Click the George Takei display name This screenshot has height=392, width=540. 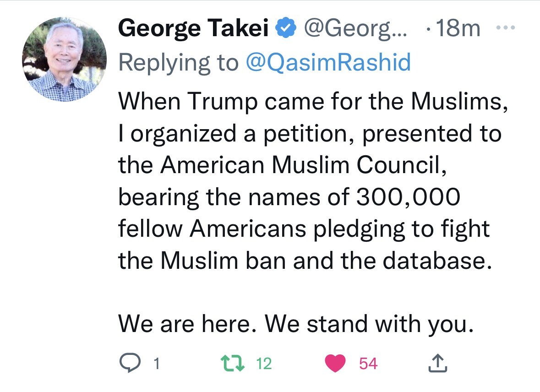coord(193,29)
